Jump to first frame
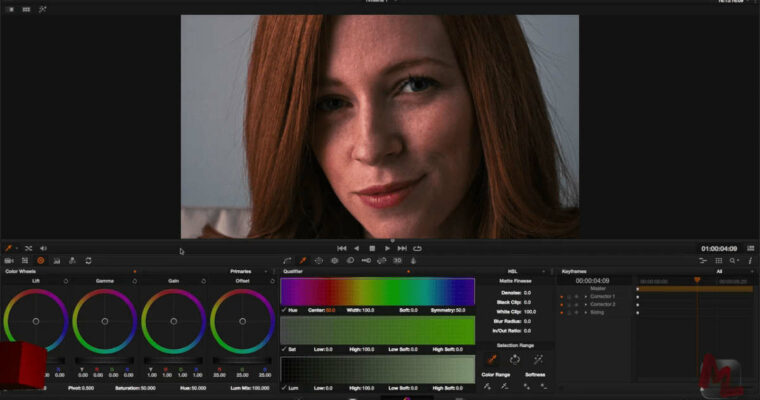Screen dimensions: 760x400 342,248
